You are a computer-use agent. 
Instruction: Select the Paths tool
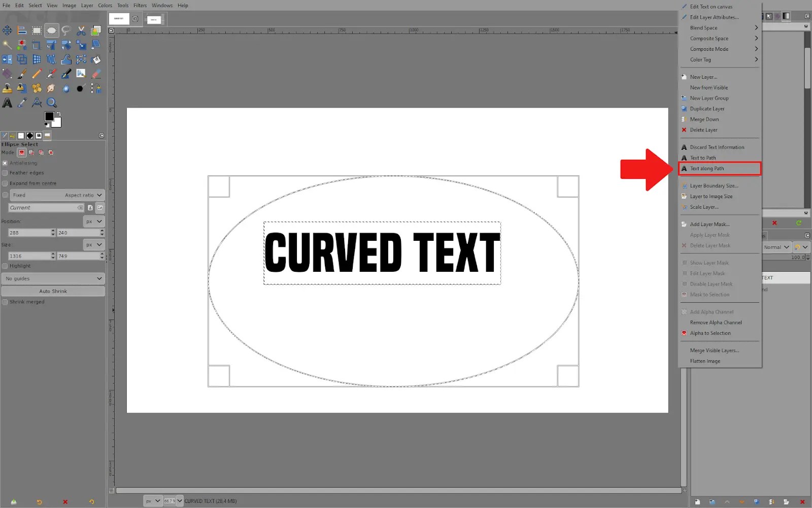click(81, 59)
